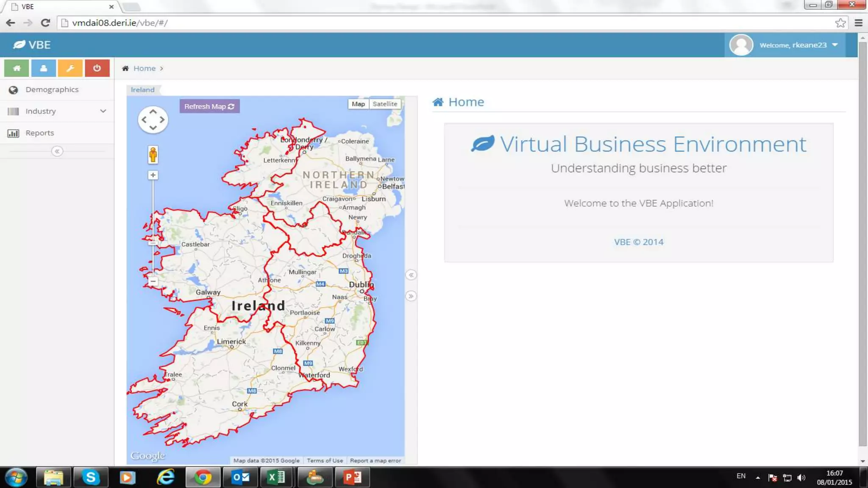Click the Terms of Use link
This screenshot has height=488, width=868.
click(325, 460)
